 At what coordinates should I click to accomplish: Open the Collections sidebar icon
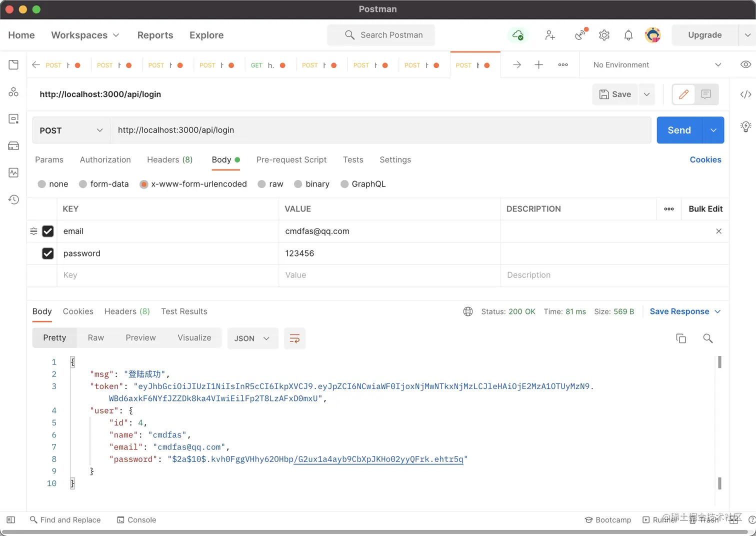pyautogui.click(x=13, y=64)
